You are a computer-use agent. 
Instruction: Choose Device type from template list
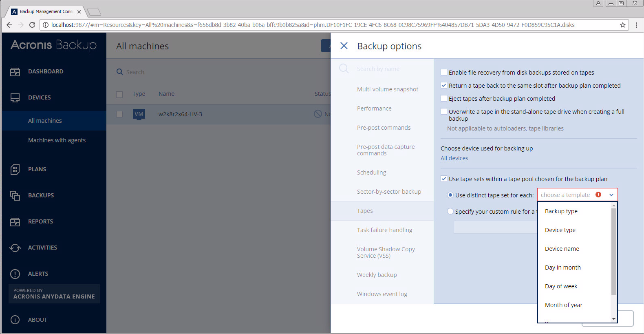point(574,230)
